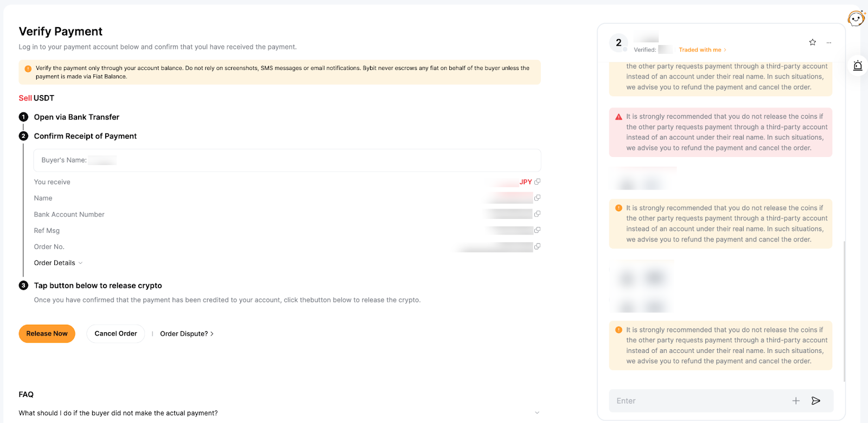Click the alarm report icon on right edge
The image size is (868, 423).
click(x=858, y=66)
